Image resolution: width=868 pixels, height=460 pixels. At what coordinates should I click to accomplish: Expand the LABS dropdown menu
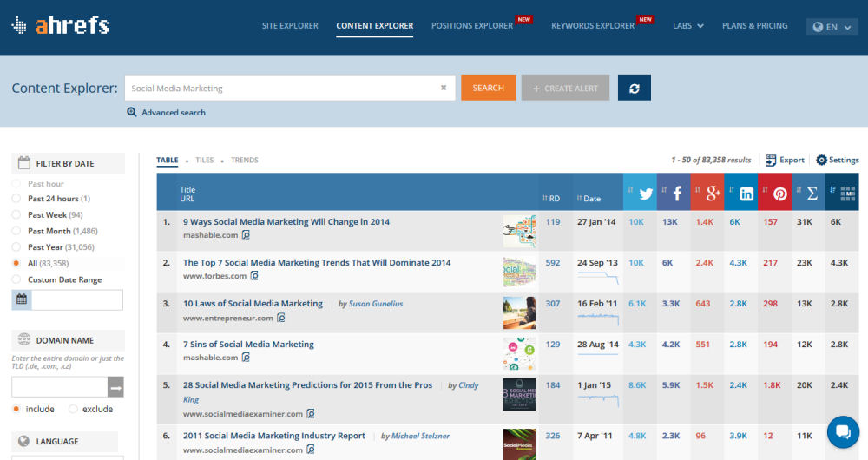[x=688, y=25]
